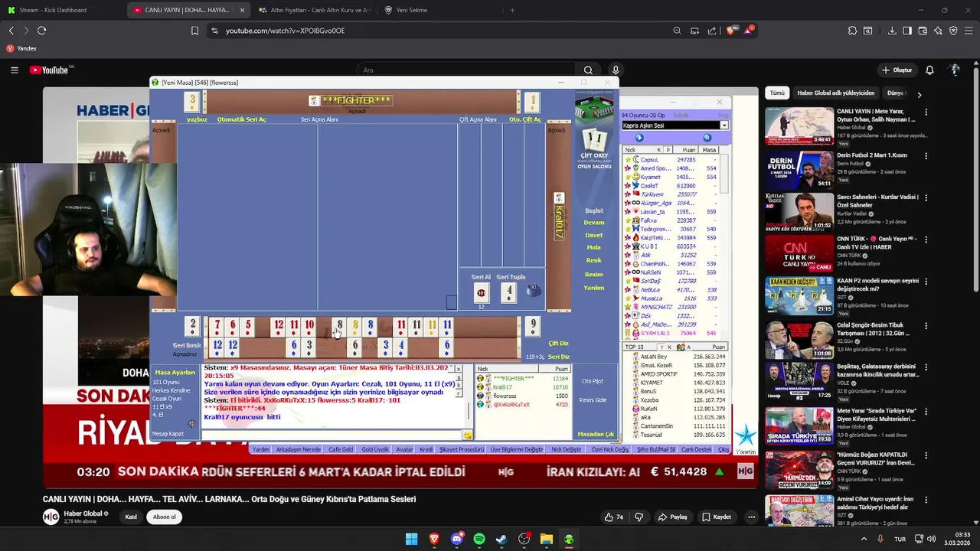Open browser downloads icon

pyautogui.click(x=892, y=31)
